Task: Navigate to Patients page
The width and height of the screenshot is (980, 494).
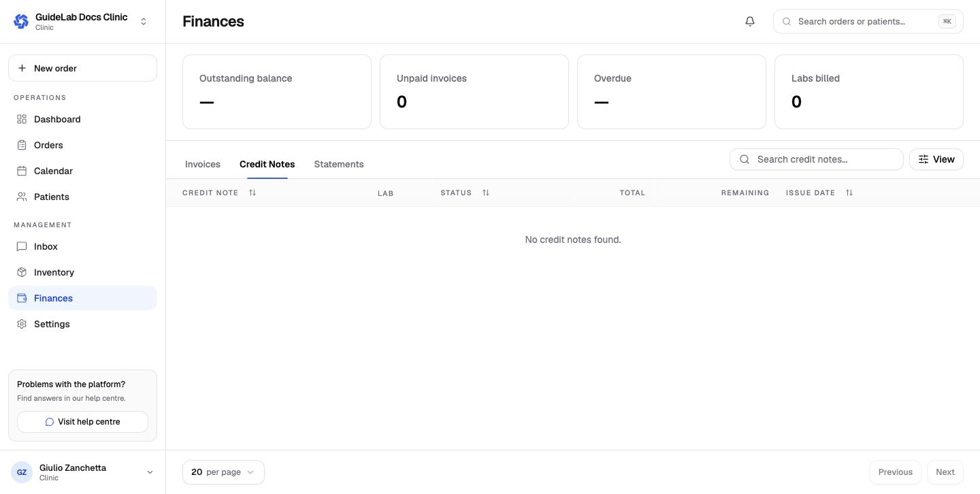Action: [82, 197]
